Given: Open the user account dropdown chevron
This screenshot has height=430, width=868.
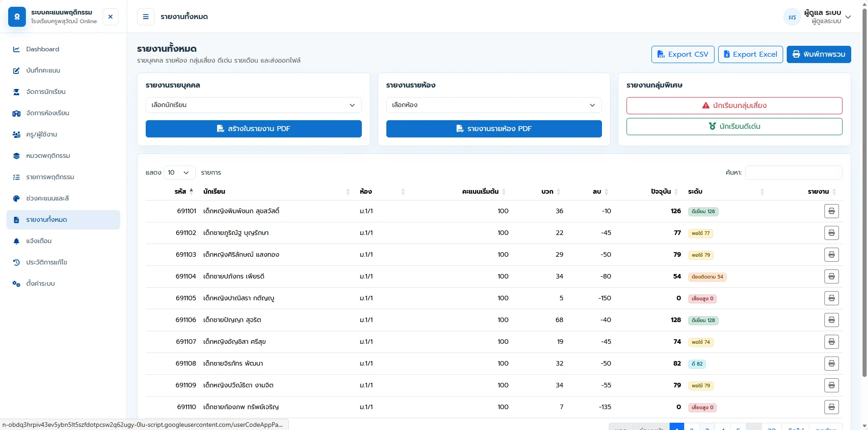Looking at the screenshot, I should 848,17.
